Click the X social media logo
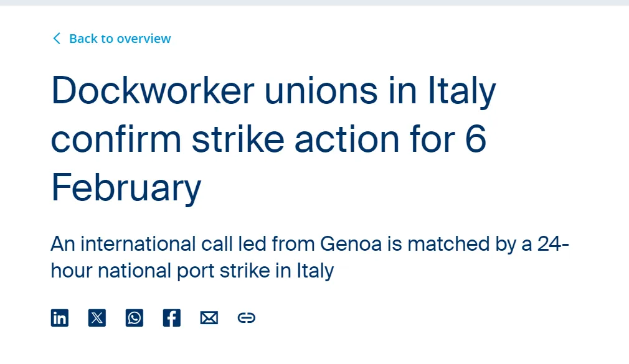The width and height of the screenshot is (629, 364). click(97, 318)
